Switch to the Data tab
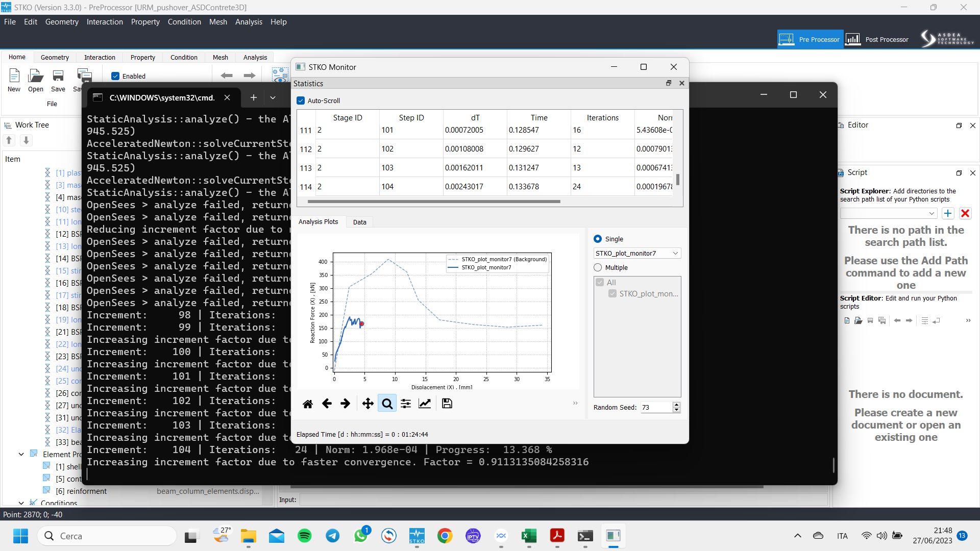980x551 pixels. pos(359,222)
